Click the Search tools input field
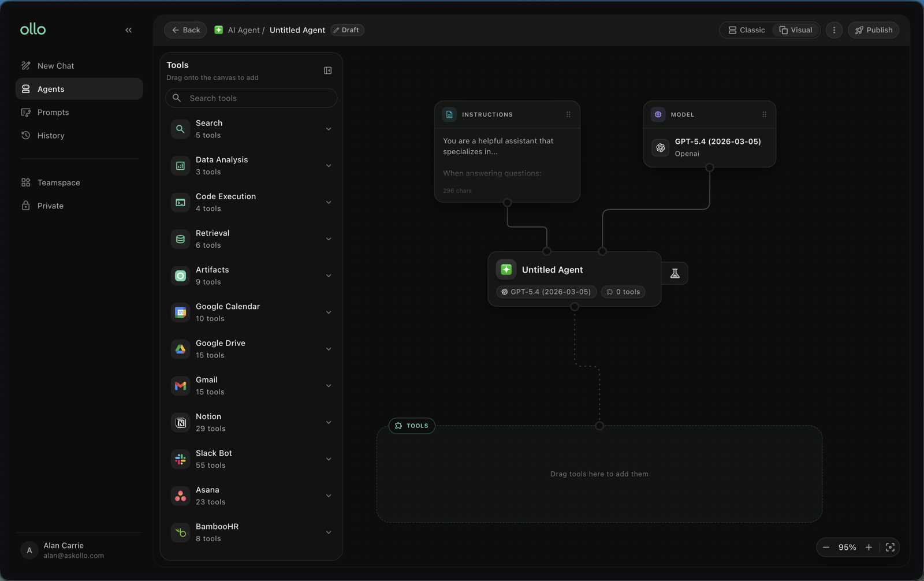The image size is (924, 581). (x=251, y=98)
